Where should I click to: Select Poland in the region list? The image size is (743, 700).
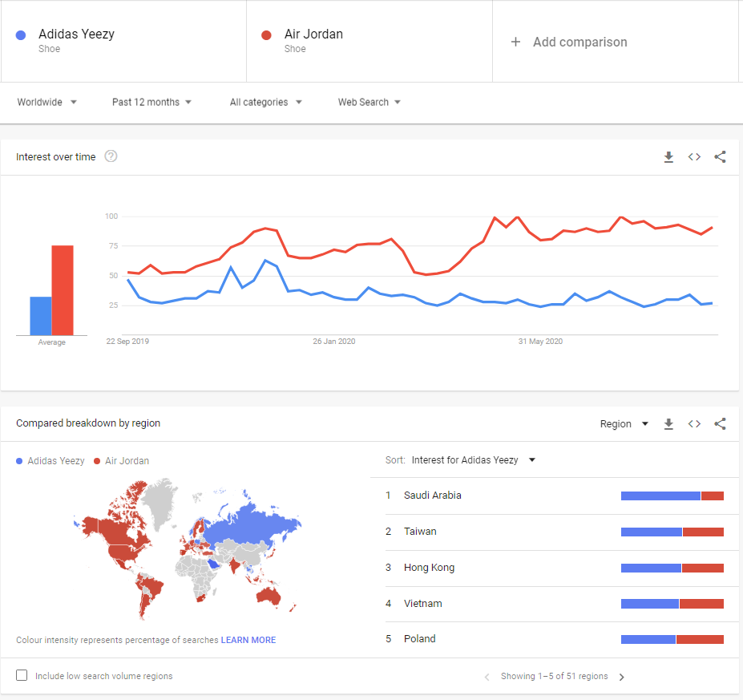tap(419, 638)
